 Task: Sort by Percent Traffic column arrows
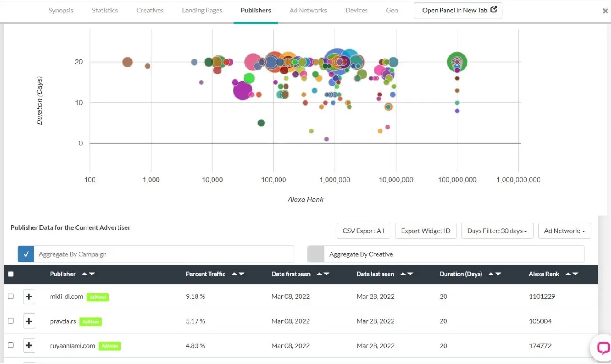[238, 274]
